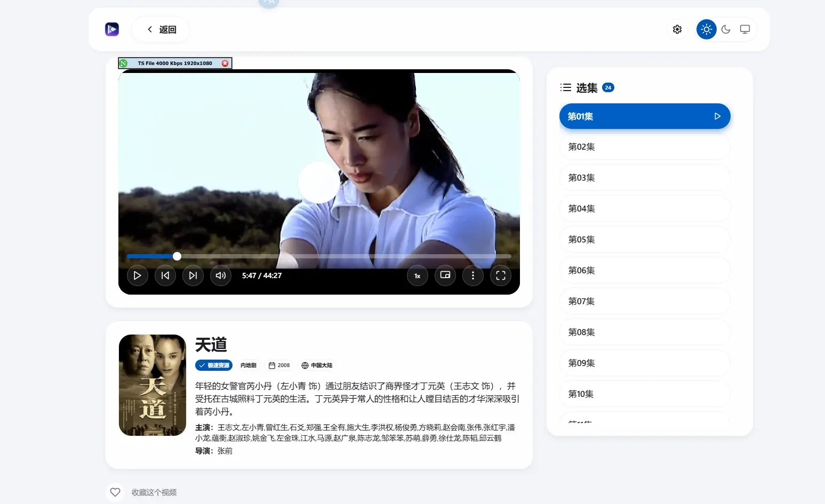The height and width of the screenshot is (504, 825).
Task: Click the app logo in the top-left corner
Action: [111, 29]
